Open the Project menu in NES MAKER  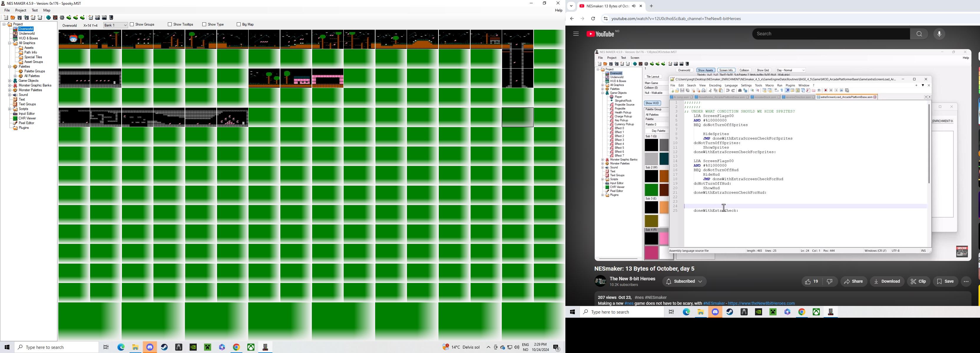(21, 10)
